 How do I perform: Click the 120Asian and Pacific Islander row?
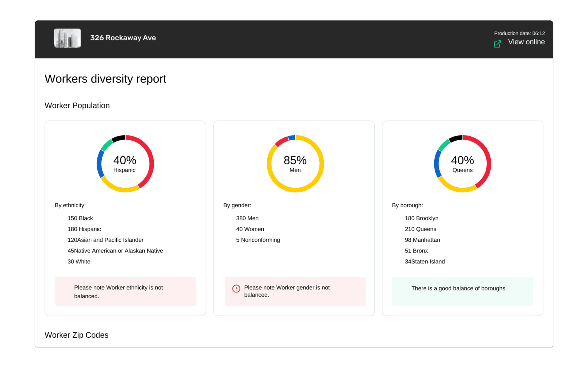point(105,240)
